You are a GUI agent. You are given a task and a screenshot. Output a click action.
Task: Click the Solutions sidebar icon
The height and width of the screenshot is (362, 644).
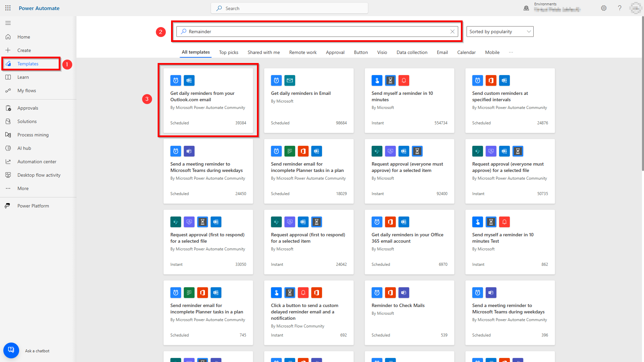click(8, 121)
